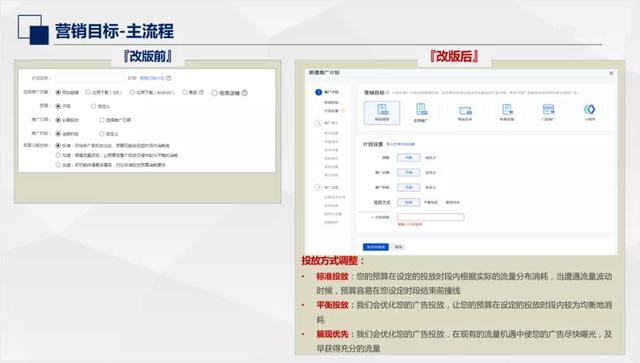The width and height of the screenshot is (640, 363).
Task: Choose the second marketing goal icon, 应用推广
Action: (x=421, y=113)
